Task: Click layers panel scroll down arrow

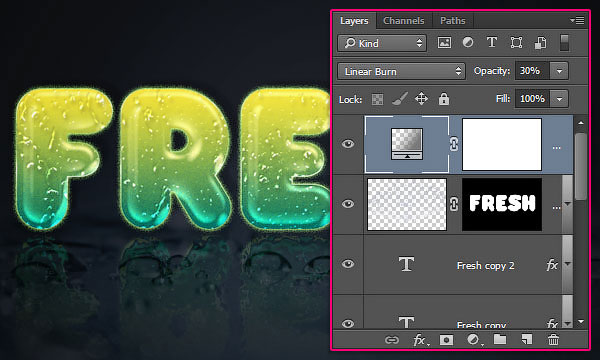Action: click(581, 322)
